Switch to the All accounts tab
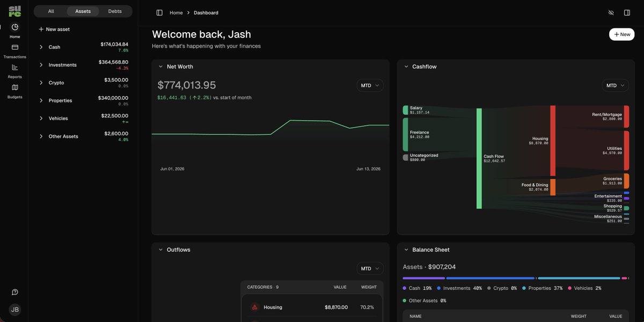The height and width of the screenshot is (322, 644). coord(51,11)
